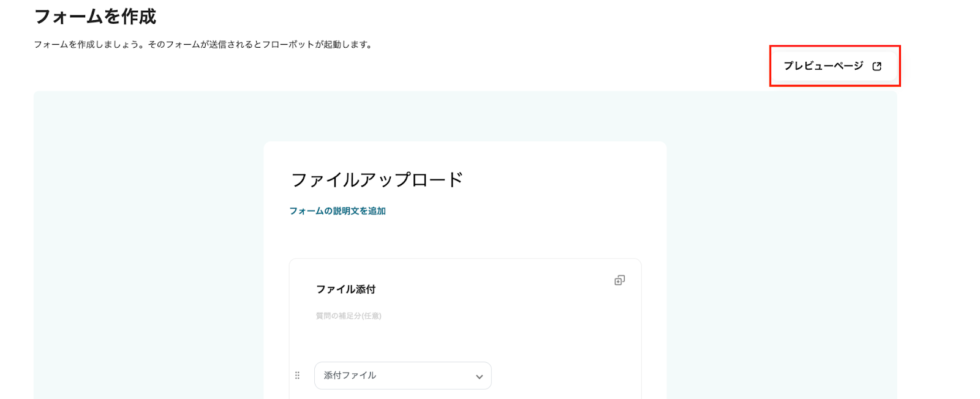Click blank space below 質問の補足分 field
Screen dimensions: 980x399
(x=429, y=340)
